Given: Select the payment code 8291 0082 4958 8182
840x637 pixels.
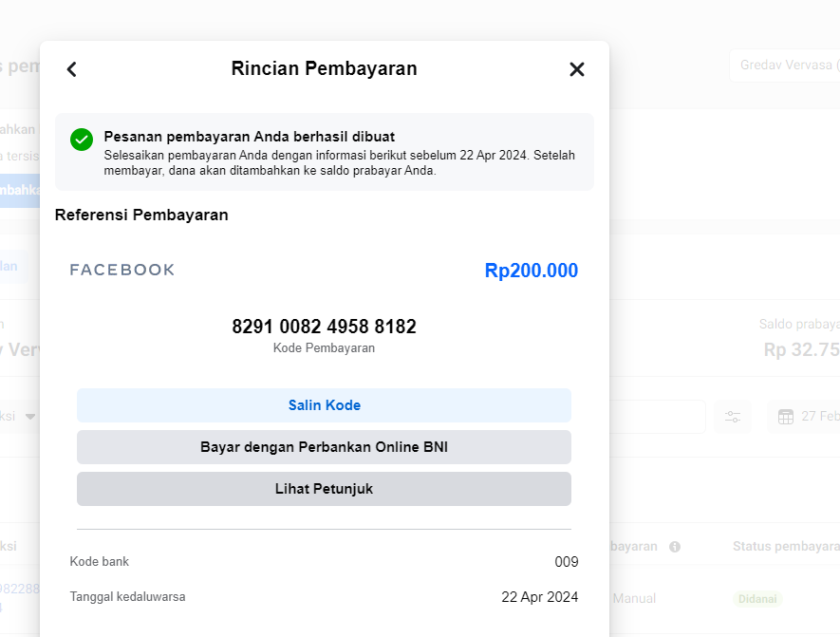Looking at the screenshot, I should (x=324, y=328).
